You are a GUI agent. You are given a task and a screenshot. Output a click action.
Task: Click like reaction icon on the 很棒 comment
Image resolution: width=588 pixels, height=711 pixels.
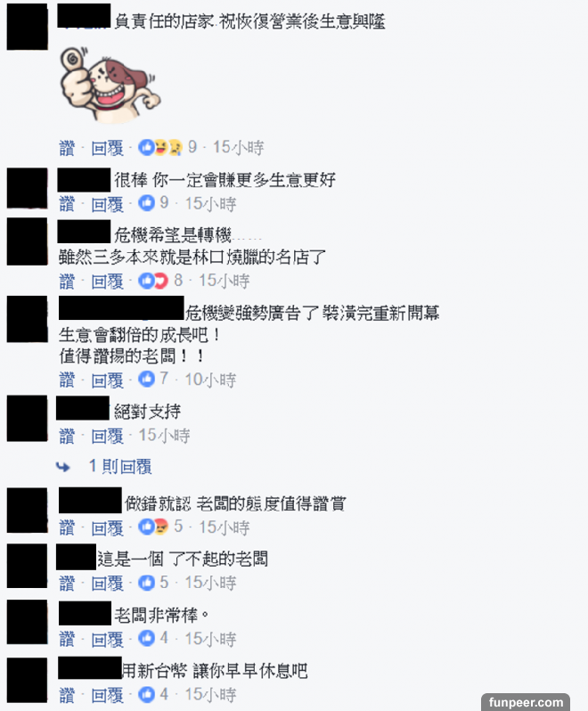[x=146, y=202]
